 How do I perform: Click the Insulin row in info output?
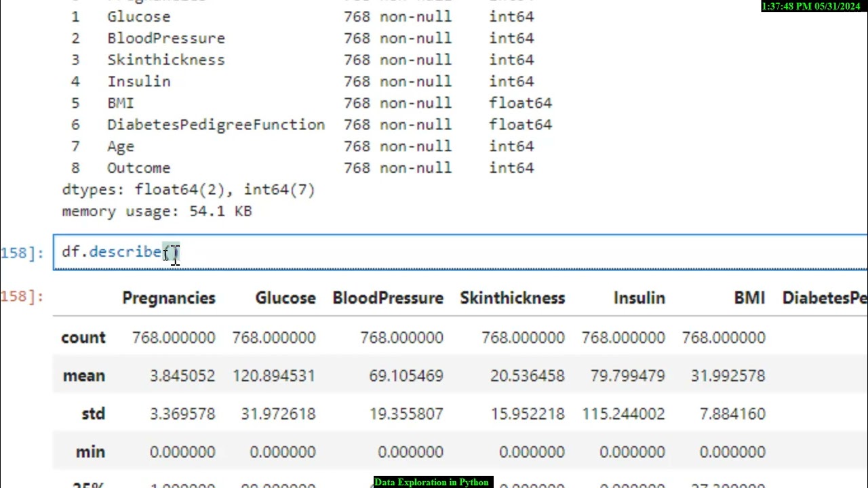tap(302, 81)
